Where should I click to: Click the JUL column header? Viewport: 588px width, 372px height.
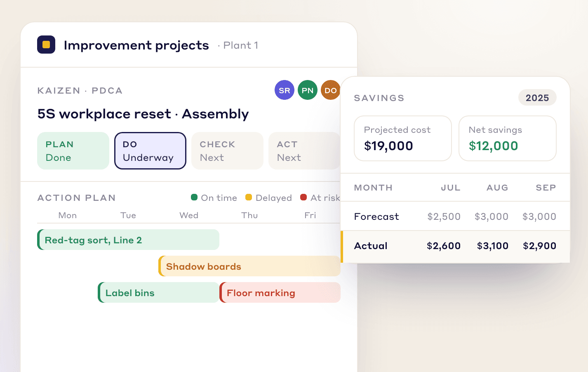(451, 188)
